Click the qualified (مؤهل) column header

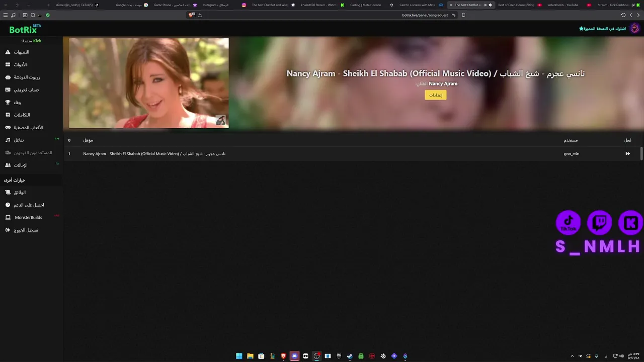[x=88, y=140]
